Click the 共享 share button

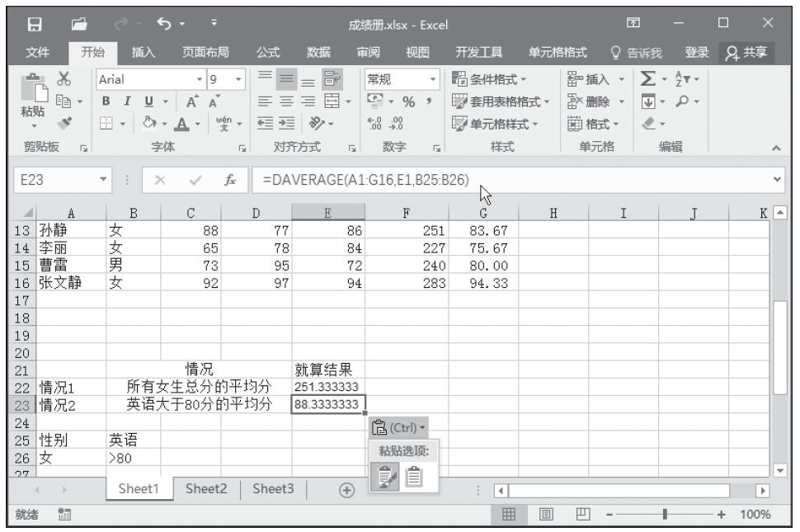[x=743, y=54]
